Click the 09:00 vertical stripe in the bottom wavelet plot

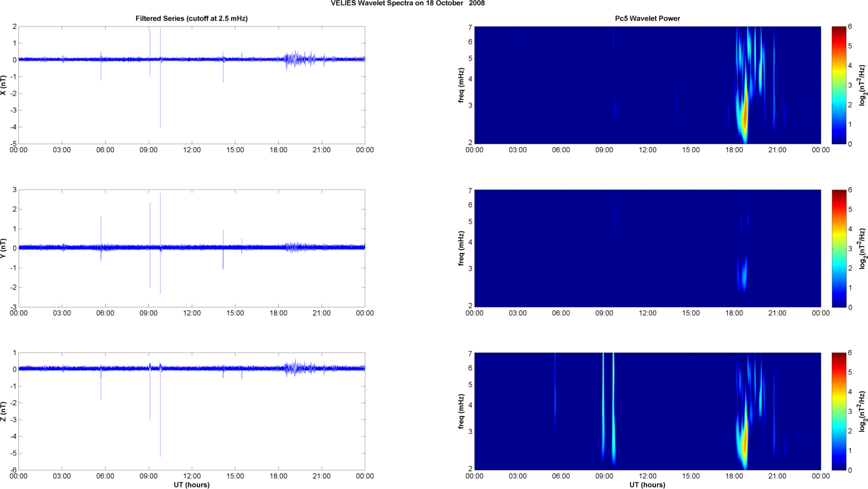[x=603, y=407]
